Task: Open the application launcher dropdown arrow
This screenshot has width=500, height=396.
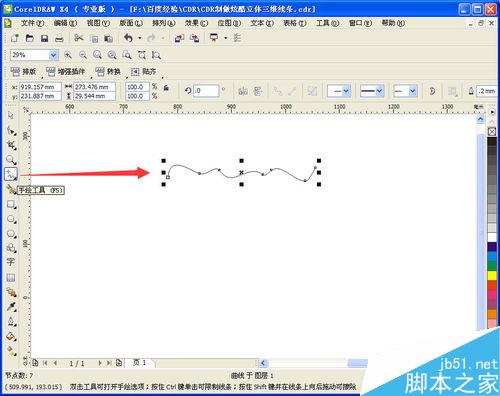Action: [x=226, y=38]
